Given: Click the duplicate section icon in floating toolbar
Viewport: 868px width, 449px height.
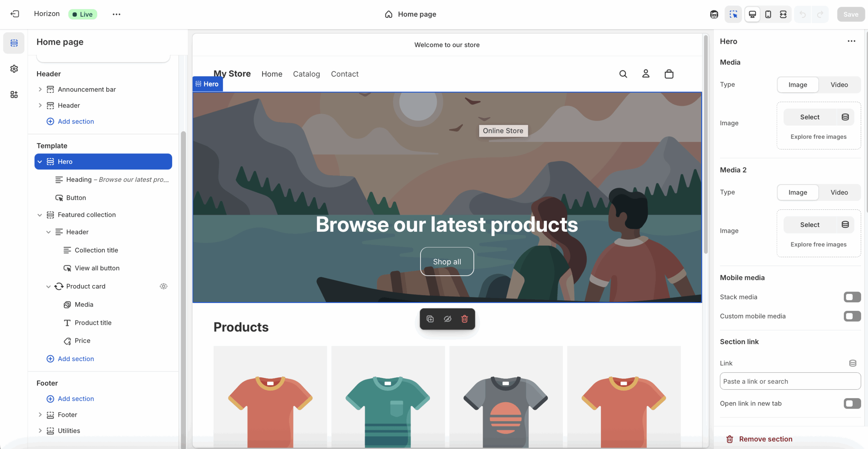Looking at the screenshot, I should pos(430,319).
